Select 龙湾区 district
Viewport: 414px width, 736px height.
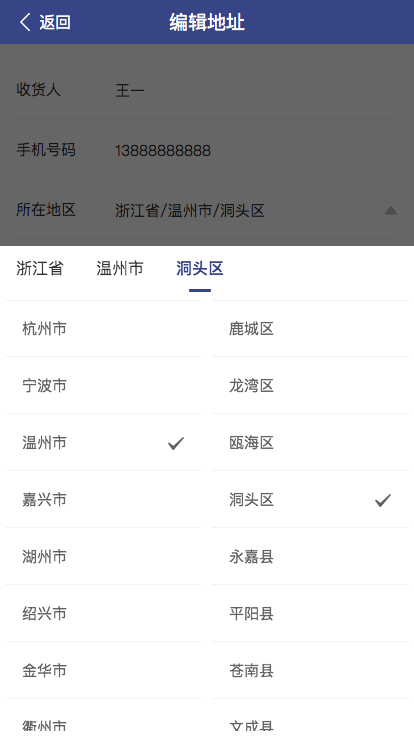tap(310, 385)
